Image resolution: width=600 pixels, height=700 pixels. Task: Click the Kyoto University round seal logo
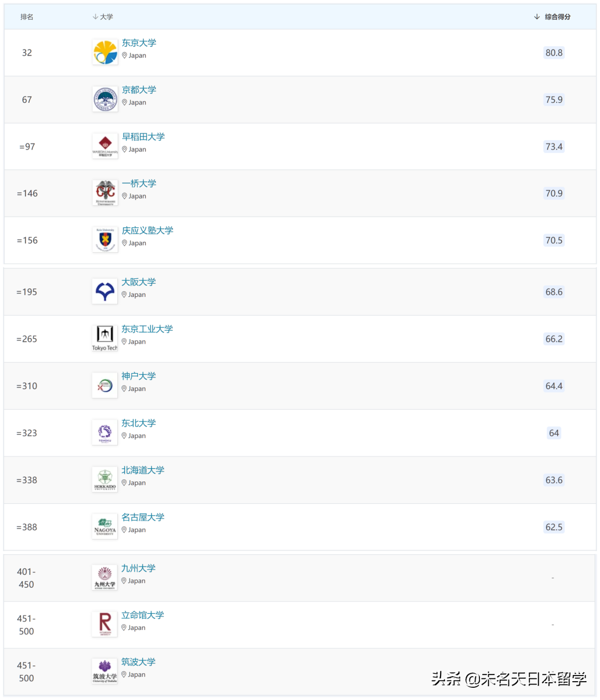(x=105, y=100)
